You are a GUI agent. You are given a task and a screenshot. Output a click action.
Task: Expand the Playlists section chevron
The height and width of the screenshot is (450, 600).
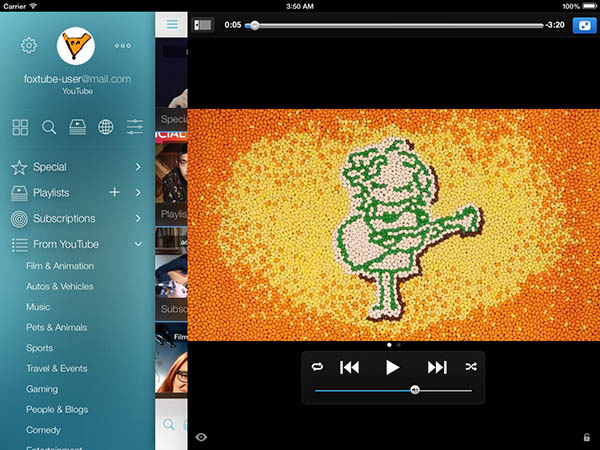(x=138, y=192)
